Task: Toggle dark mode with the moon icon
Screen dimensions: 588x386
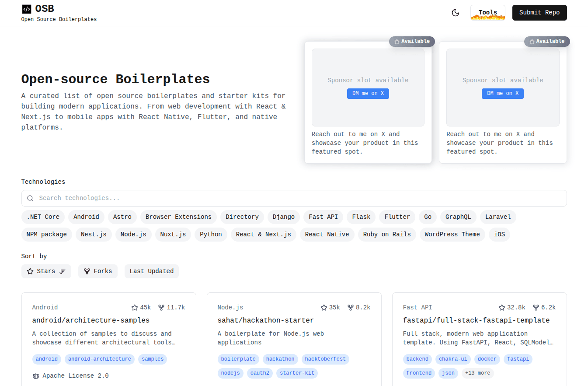Action: coord(456,13)
